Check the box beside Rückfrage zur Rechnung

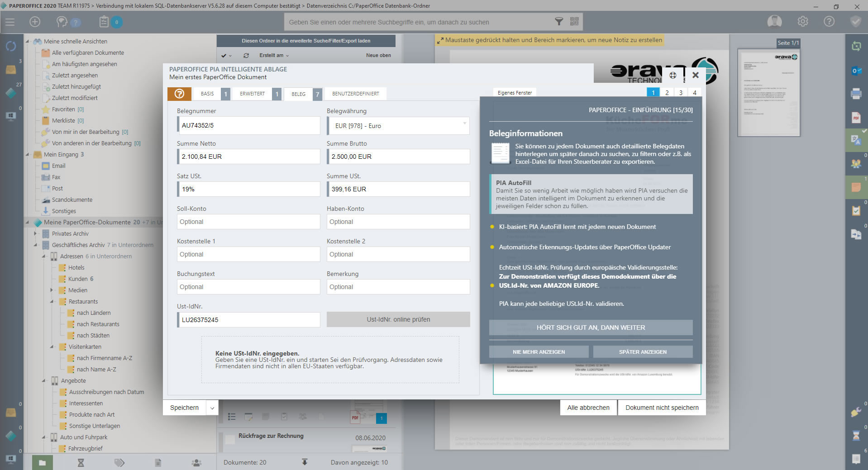[x=230, y=439]
